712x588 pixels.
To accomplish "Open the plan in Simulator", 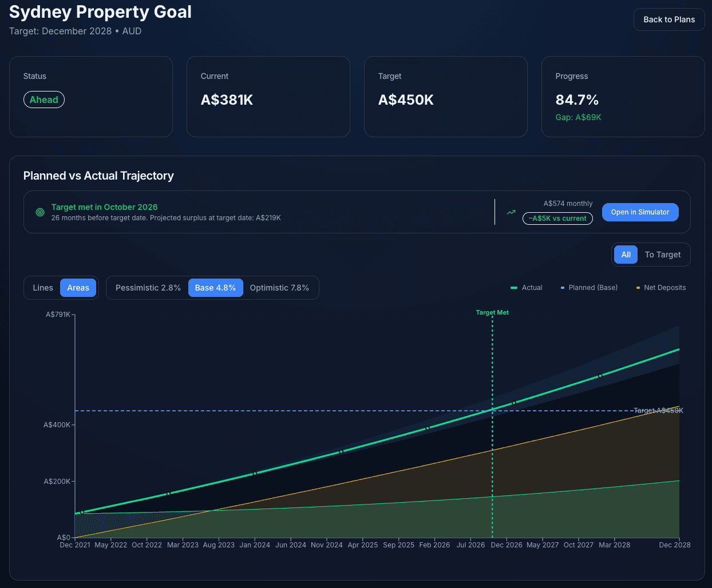I will [x=640, y=212].
